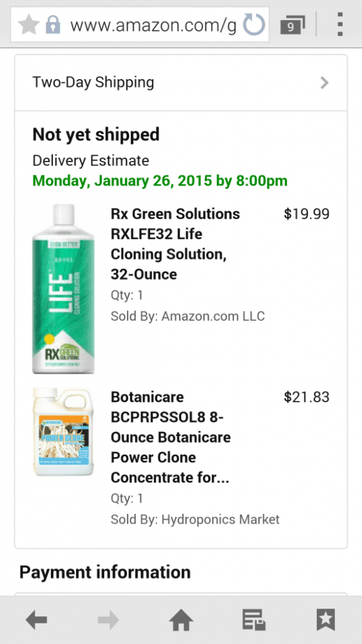Screen dimensions: 362x644
Task: Go back with the left arrow
Action: click(37, 620)
